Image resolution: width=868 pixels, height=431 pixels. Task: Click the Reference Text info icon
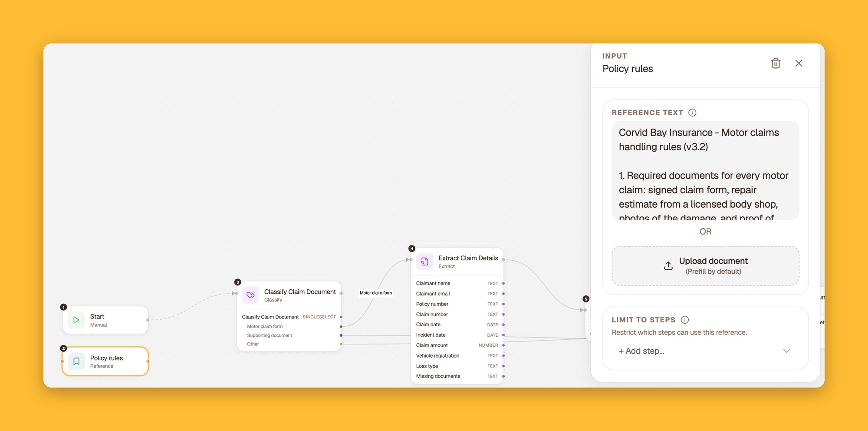point(693,113)
